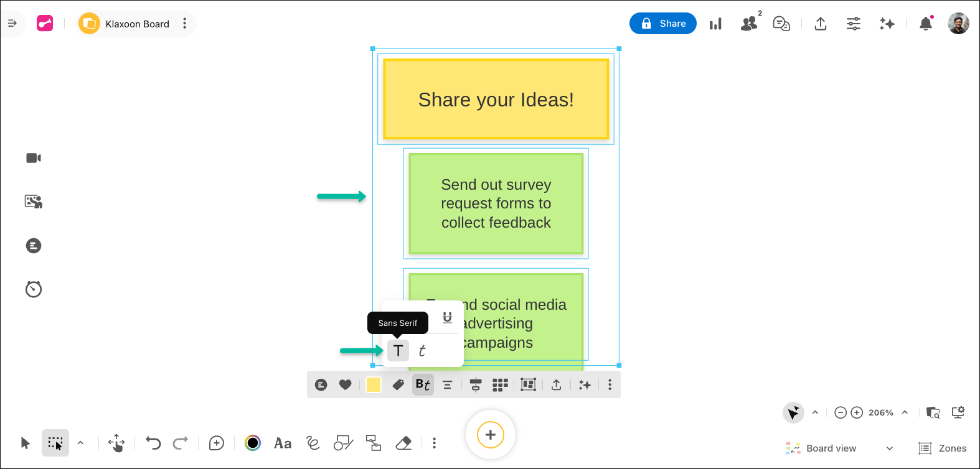
Task: Select the Aa text tool
Action: point(283,443)
